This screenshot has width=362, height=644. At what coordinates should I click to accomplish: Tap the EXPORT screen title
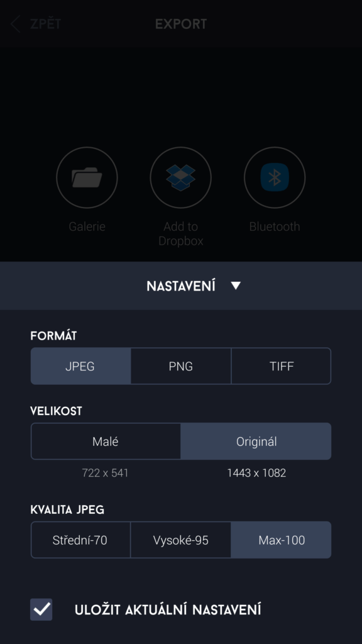click(x=181, y=24)
